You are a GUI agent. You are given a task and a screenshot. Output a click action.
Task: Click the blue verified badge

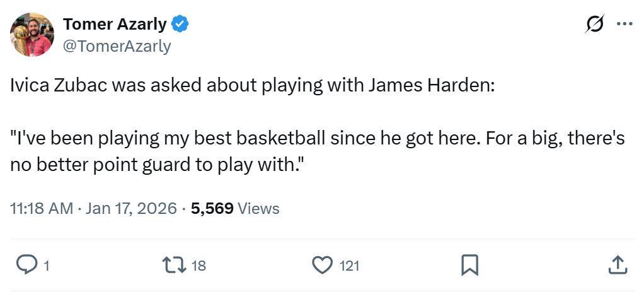pyautogui.click(x=180, y=25)
